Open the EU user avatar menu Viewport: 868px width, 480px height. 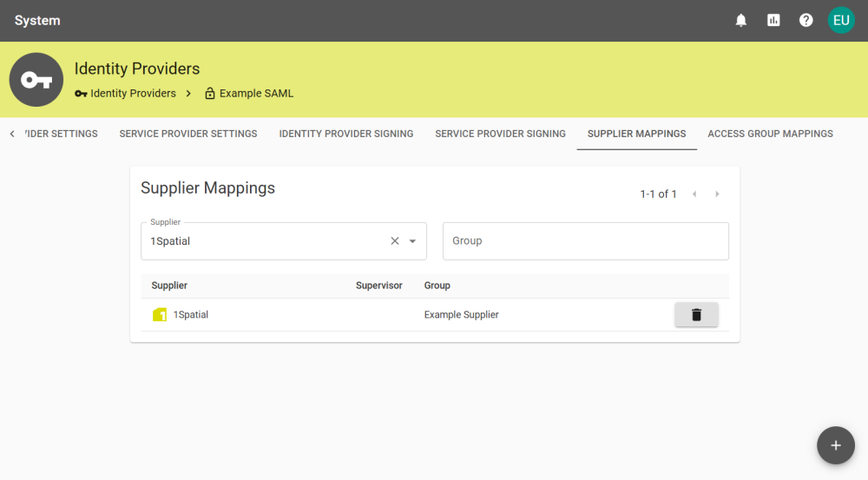pyautogui.click(x=841, y=21)
